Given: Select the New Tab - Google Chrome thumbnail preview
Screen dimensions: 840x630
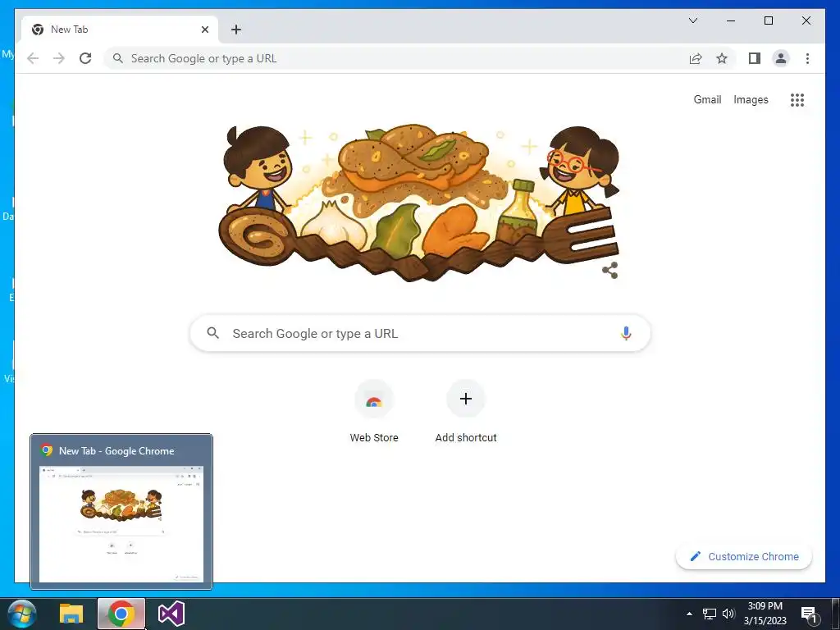Looking at the screenshot, I should (x=121, y=512).
